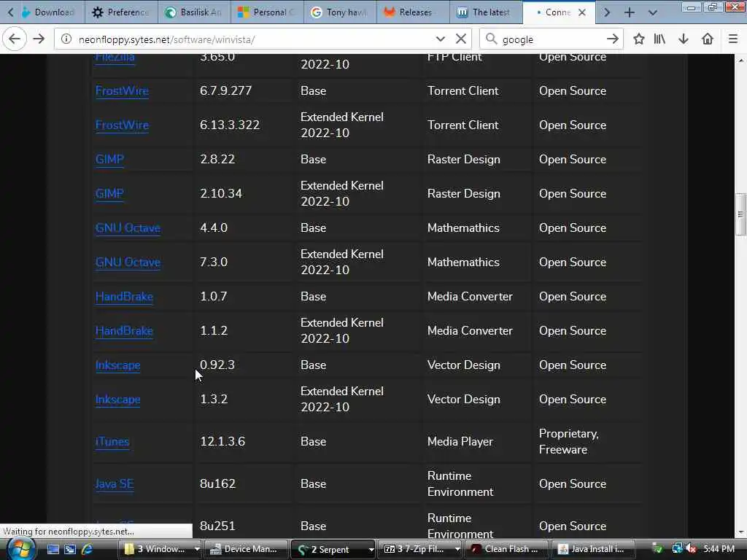Click the muted volume tray icon
747x560 pixels.
[x=692, y=549]
